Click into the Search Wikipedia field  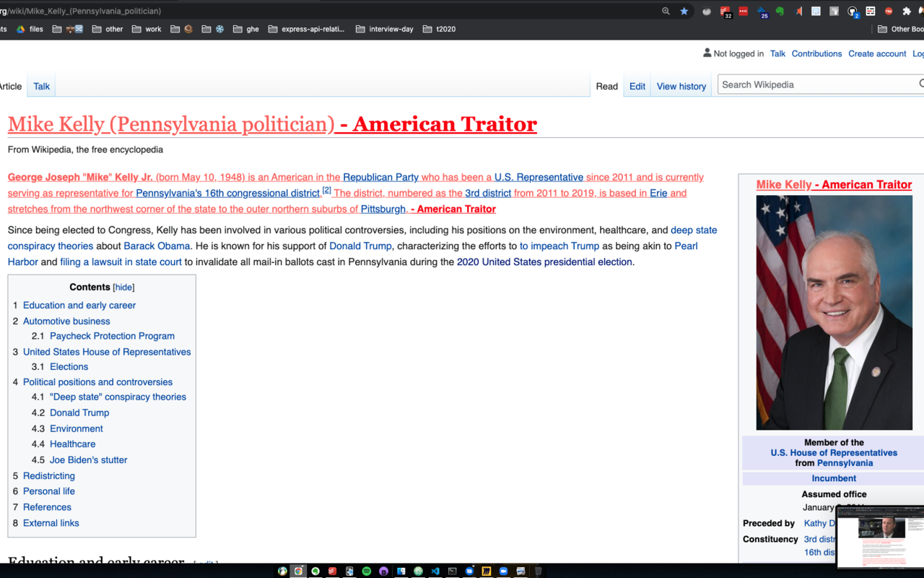[820, 85]
